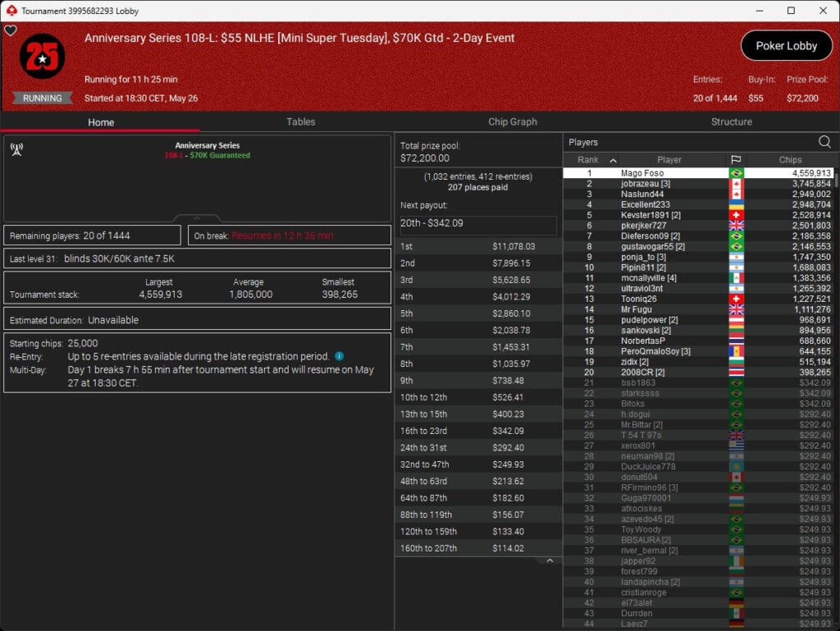Click the Poker Lobby button

pyautogui.click(x=786, y=46)
